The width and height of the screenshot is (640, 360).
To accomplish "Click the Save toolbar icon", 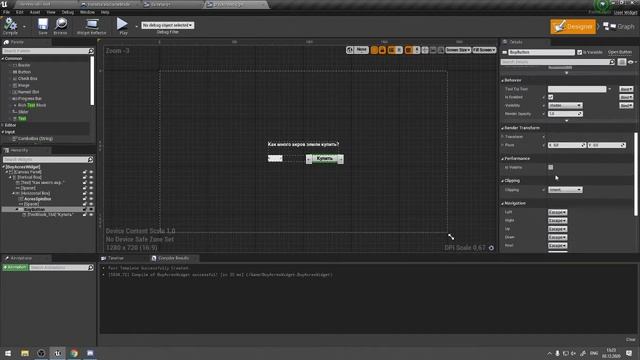I will (x=43, y=26).
